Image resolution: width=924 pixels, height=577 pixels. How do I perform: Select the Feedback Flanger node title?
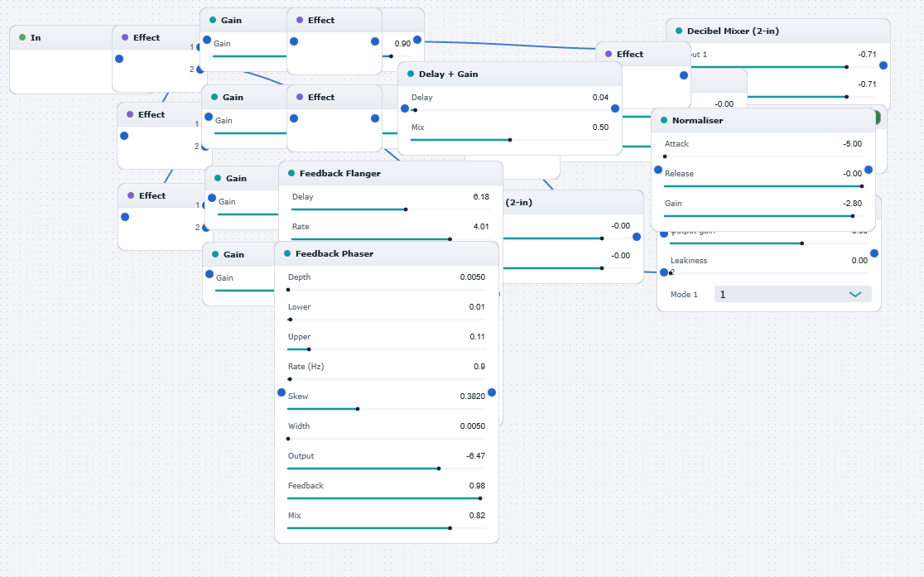click(x=340, y=173)
